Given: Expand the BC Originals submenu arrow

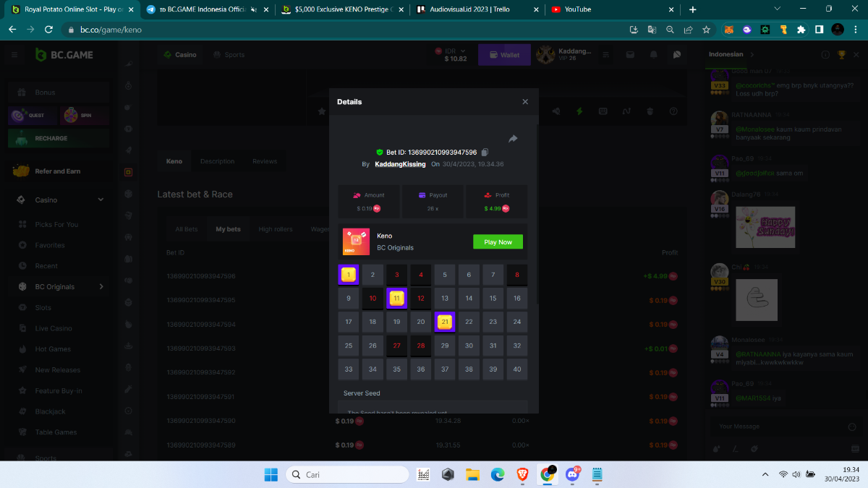Looking at the screenshot, I should (x=101, y=287).
